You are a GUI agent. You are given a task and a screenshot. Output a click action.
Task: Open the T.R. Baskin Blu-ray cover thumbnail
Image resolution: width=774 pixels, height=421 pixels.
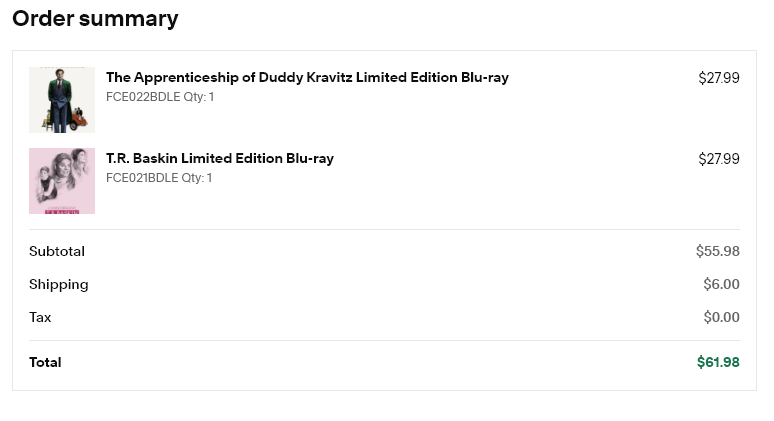[62, 181]
